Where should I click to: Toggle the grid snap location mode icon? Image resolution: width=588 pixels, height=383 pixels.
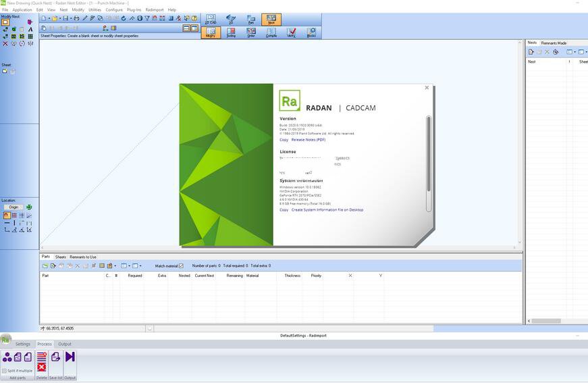[x=14, y=215]
